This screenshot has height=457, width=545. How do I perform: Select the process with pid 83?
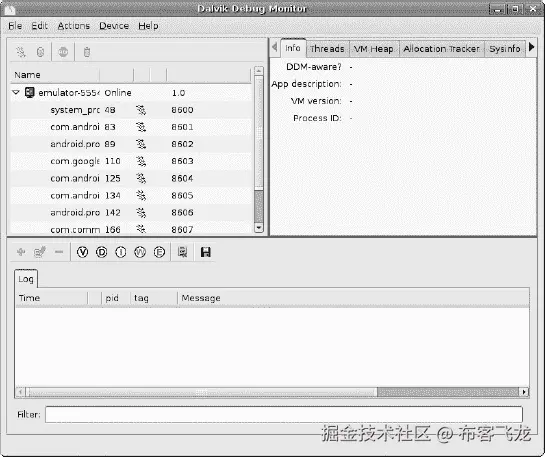tap(131, 127)
